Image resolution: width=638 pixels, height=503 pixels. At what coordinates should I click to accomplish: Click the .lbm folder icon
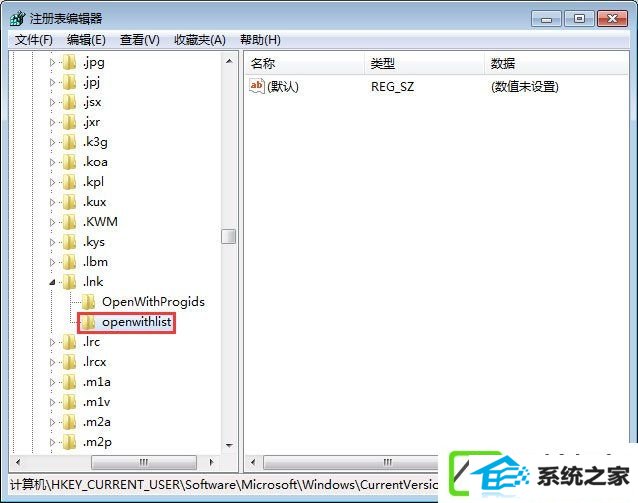coord(70,262)
